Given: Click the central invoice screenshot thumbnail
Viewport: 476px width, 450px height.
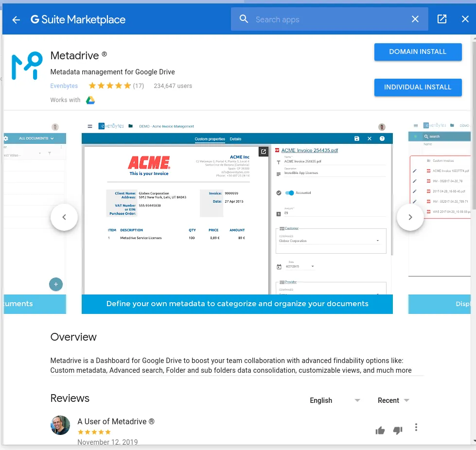Looking at the screenshot, I should click(237, 217).
